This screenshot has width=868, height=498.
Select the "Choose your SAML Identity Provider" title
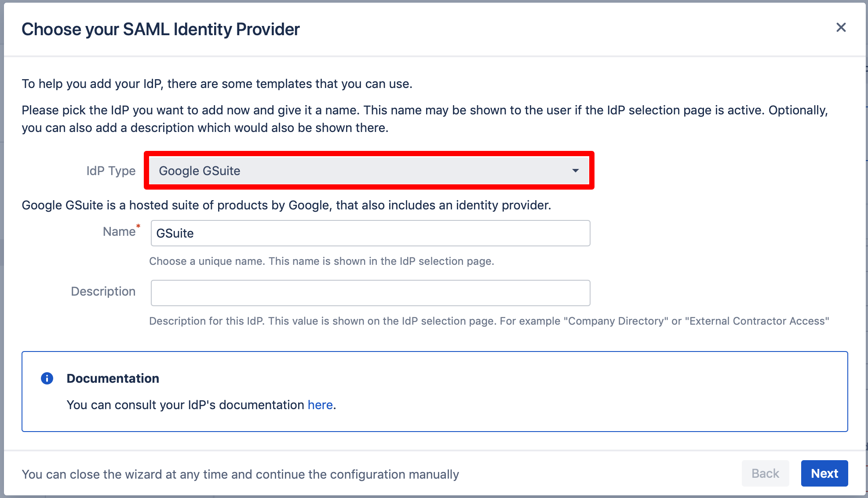(160, 29)
